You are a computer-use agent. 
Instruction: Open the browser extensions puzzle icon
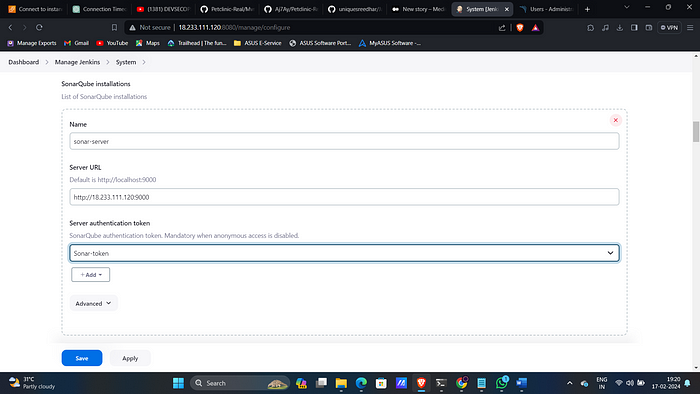(x=591, y=27)
